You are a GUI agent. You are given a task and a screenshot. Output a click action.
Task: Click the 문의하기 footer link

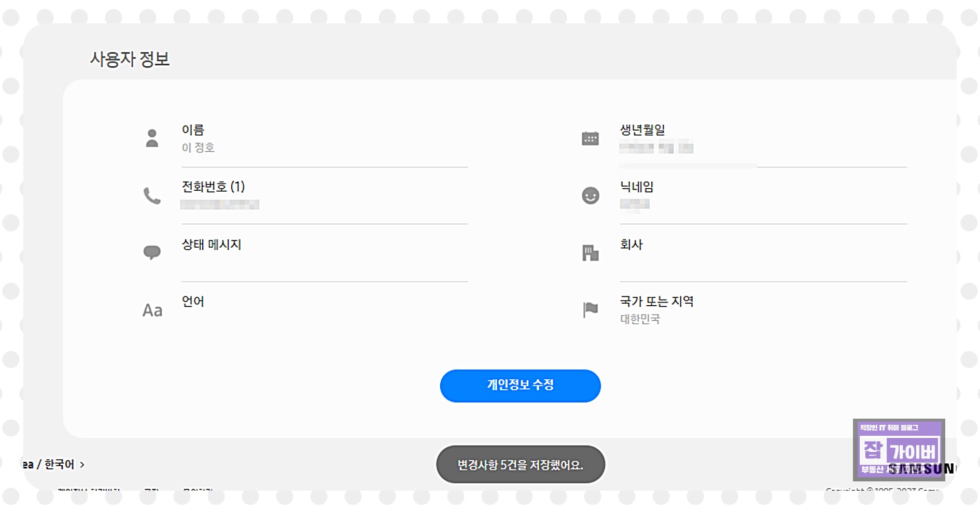[198, 490]
